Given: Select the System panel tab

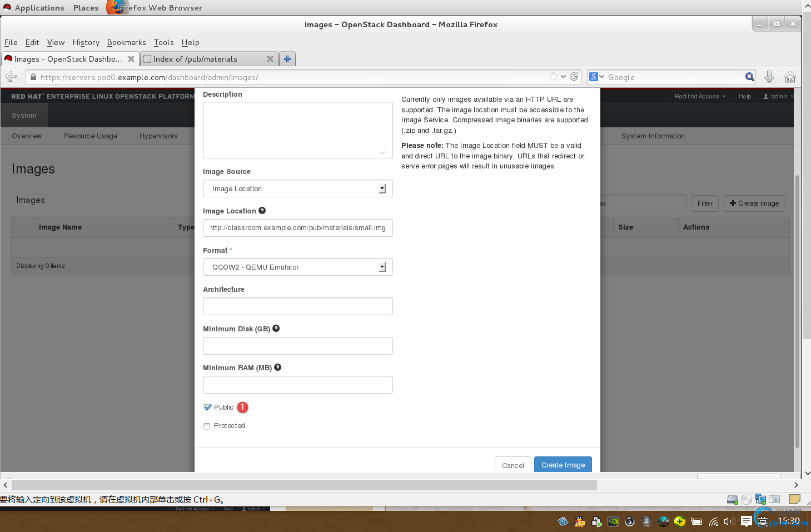Looking at the screenshot, I should pos(24,116).
